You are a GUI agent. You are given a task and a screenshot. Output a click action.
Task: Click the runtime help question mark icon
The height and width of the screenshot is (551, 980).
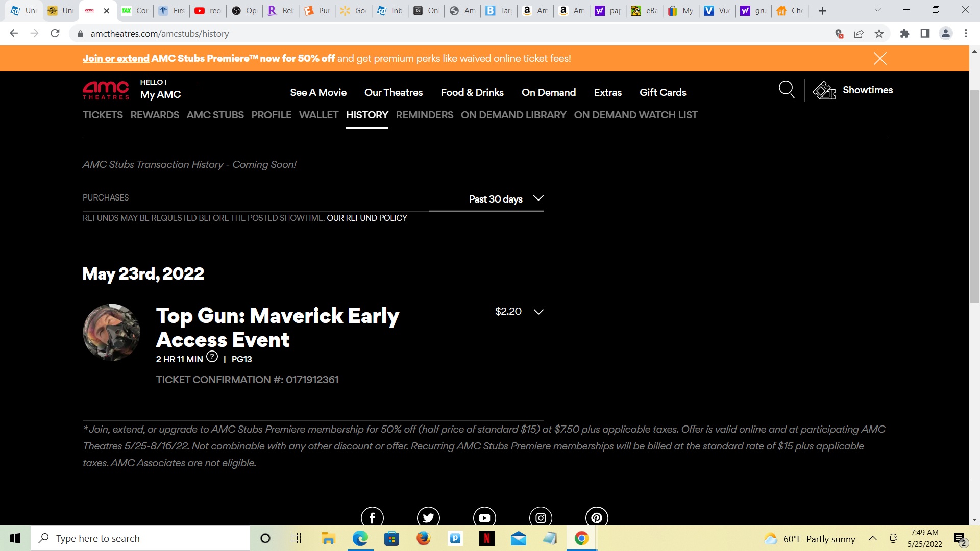click(212, 357)
